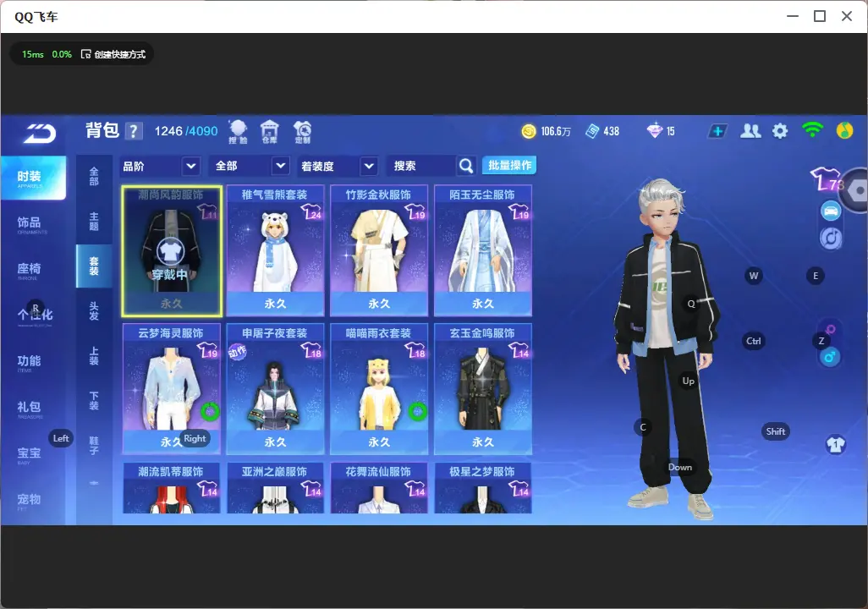The width and height of the screenshot is (868, 609).
Task: Click the back logo beside 背包
Action: pos(40,134)
